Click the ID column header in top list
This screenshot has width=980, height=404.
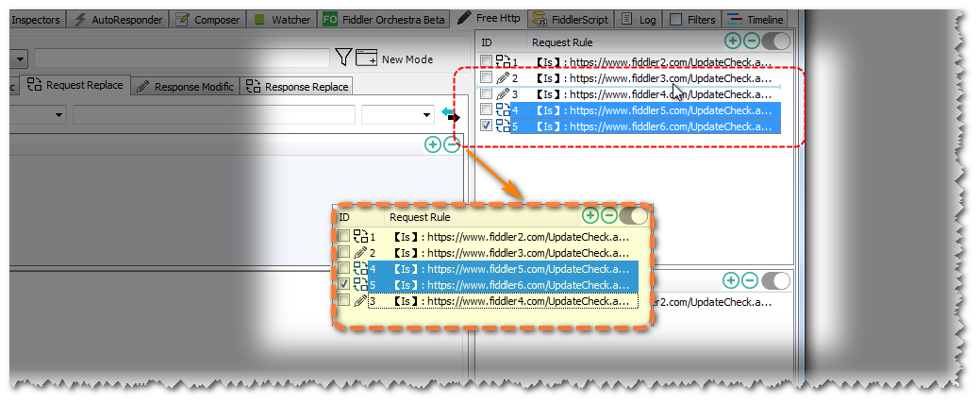coord(487,42)
